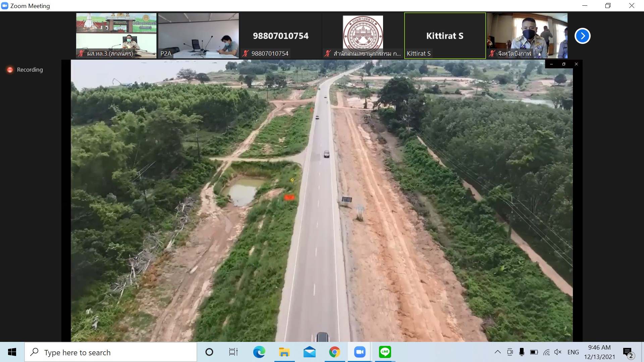Click Cortana circle icon

click(209, 352)
